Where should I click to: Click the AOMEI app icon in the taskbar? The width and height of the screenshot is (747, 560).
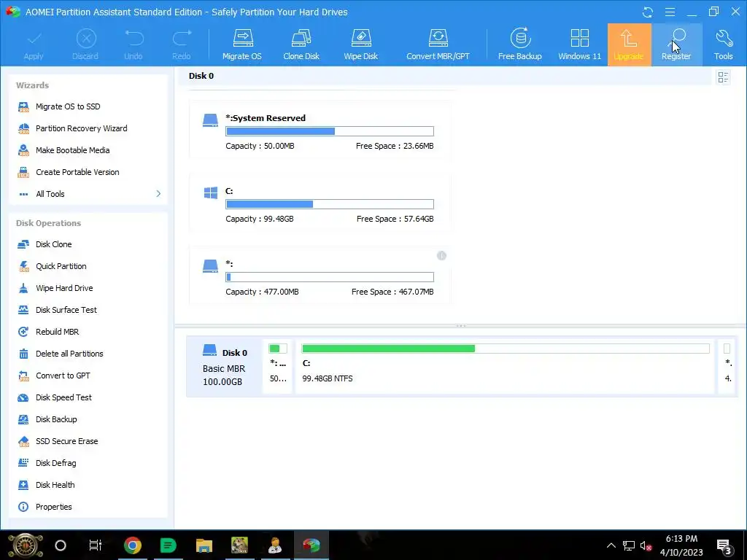(311, 545)
